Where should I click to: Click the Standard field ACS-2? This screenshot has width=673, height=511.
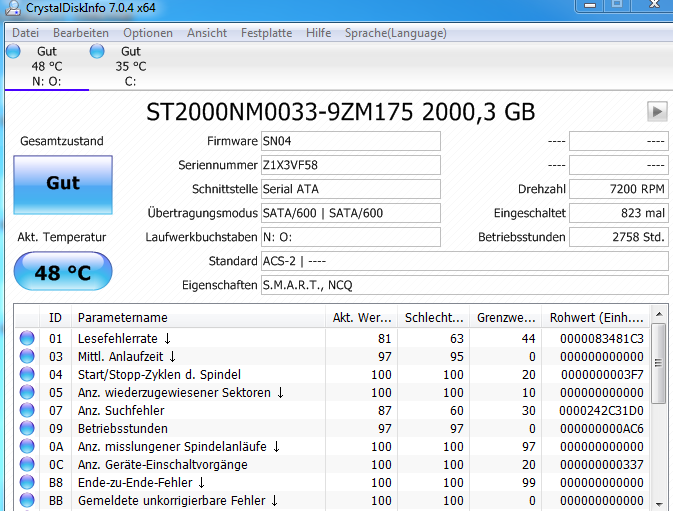464,261
